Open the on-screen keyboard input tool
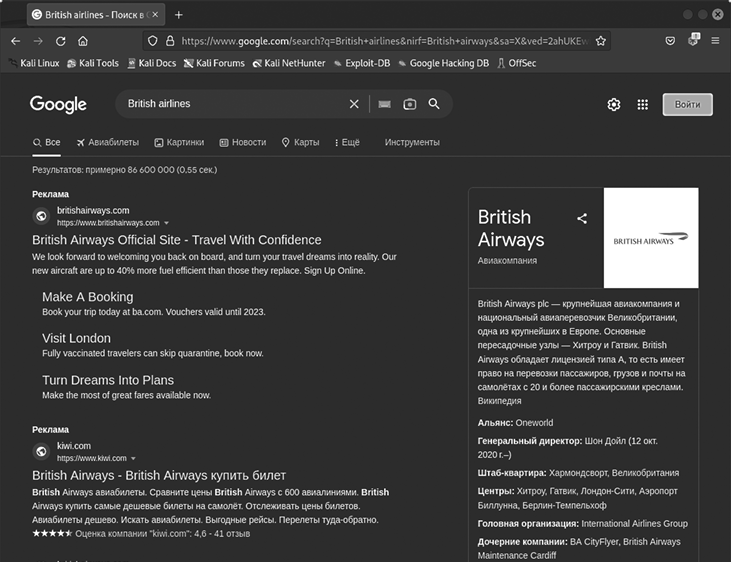 384,104
